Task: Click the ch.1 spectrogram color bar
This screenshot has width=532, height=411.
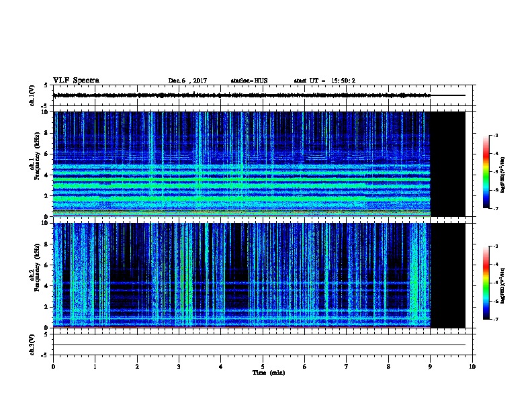Action: tap(486, 172)
